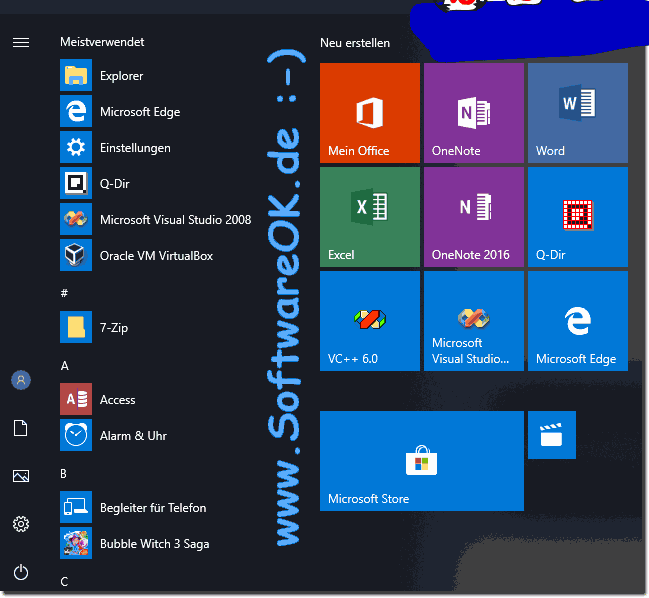The height and width of the screenshot is (598, 649).
Task: Open the small Movies clapperboard tile
Action: 552,435
